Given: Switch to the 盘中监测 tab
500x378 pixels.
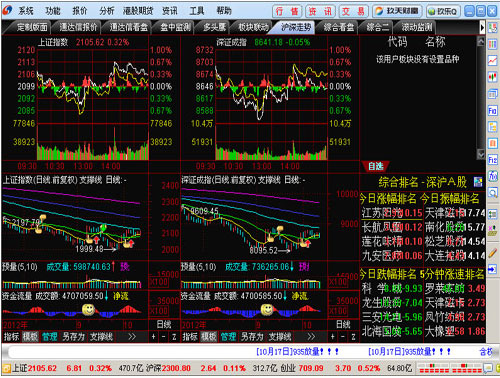Looking at the screenshot, I should pos(175,27).
